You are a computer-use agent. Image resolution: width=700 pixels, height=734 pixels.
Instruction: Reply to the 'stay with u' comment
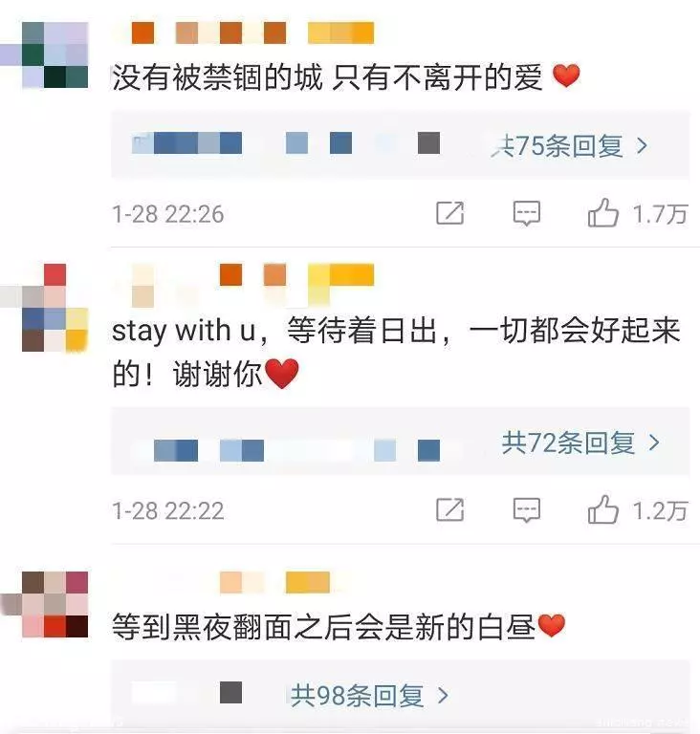tap(527, 509)
